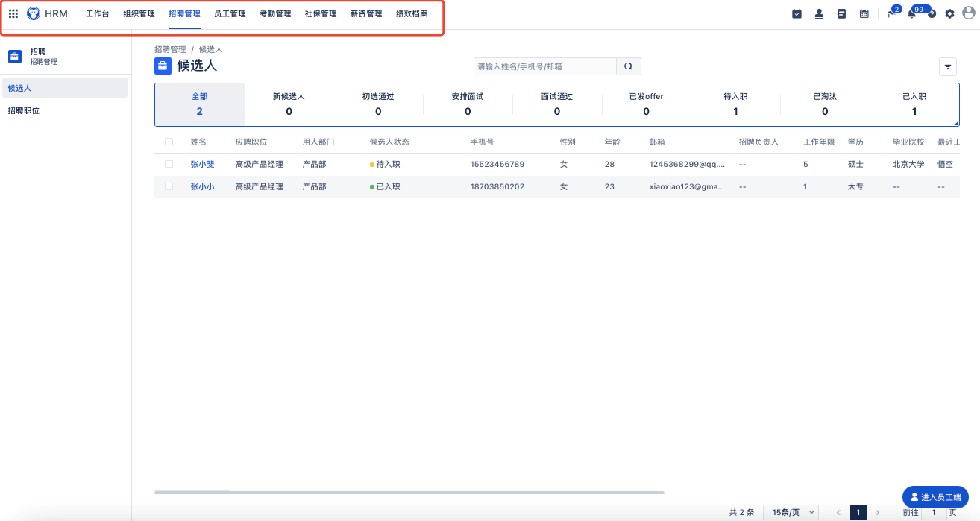Open candidate 张小斐 name link

coord(202,164)
